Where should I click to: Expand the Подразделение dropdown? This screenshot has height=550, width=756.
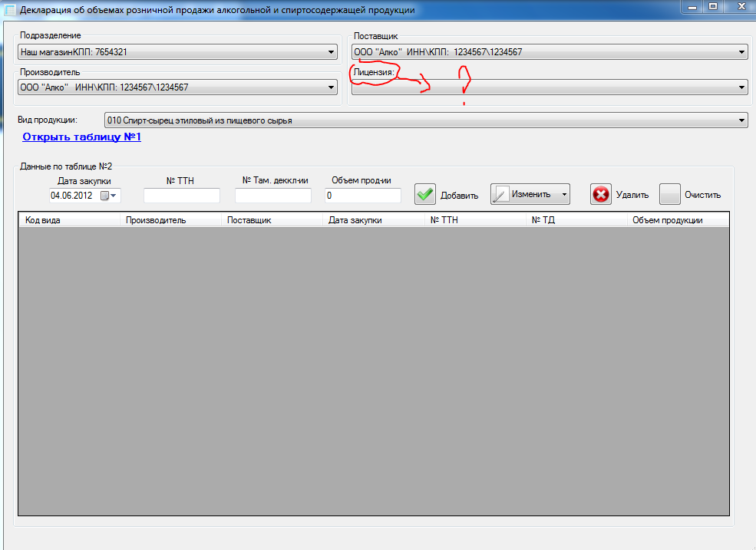click(332, 52)
